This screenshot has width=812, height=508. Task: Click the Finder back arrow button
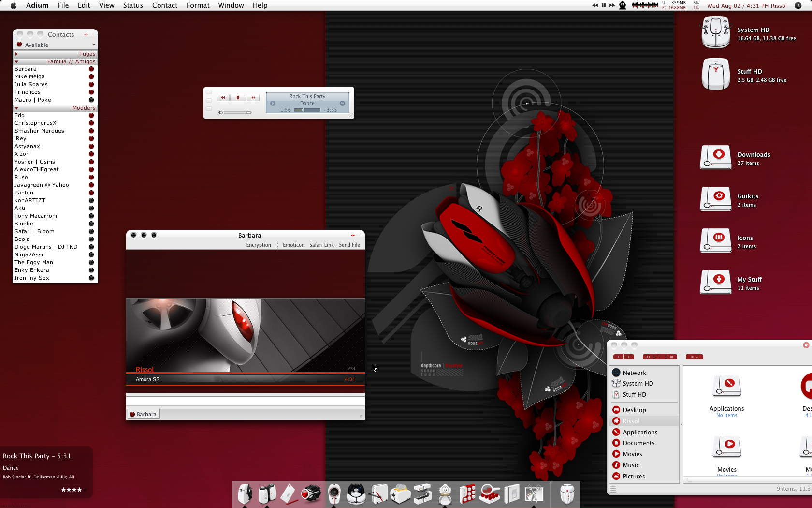click(x=618, y=357)
